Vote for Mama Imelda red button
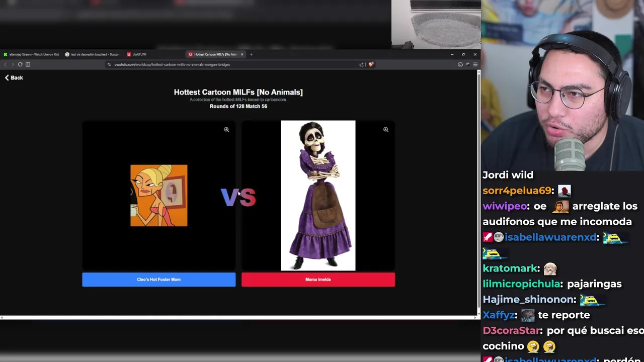The width and height of the screenshot is (644, 362). [318, 280]
